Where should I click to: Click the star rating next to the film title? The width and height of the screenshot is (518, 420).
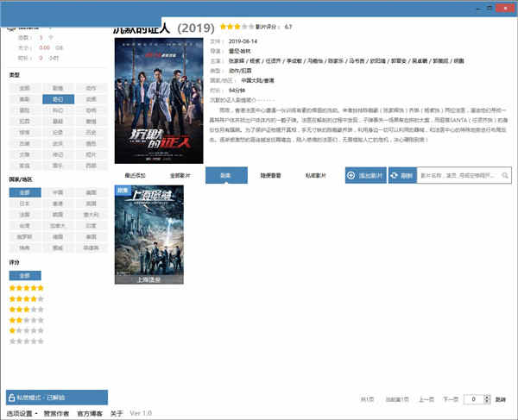(x=237, y=27)
